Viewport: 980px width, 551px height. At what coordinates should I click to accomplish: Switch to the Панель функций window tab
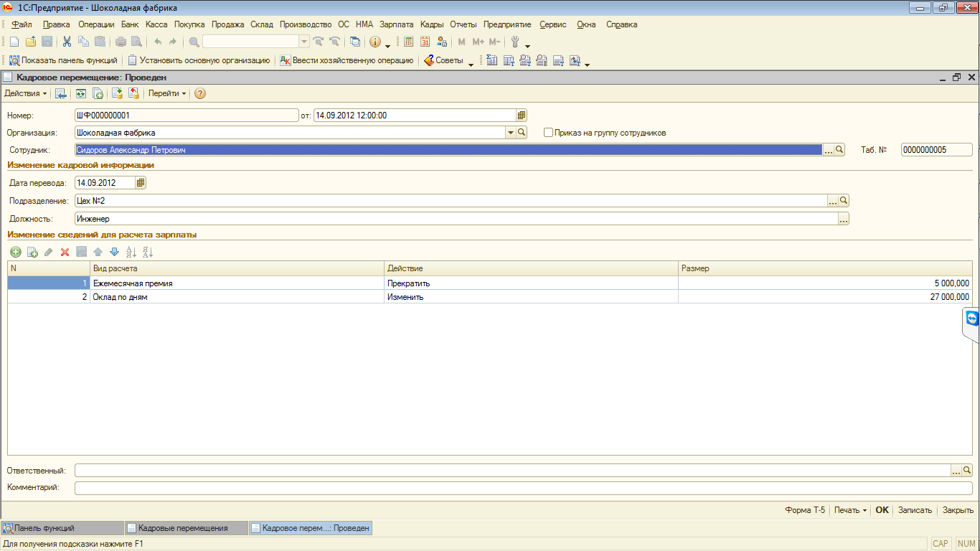(62, 528)
